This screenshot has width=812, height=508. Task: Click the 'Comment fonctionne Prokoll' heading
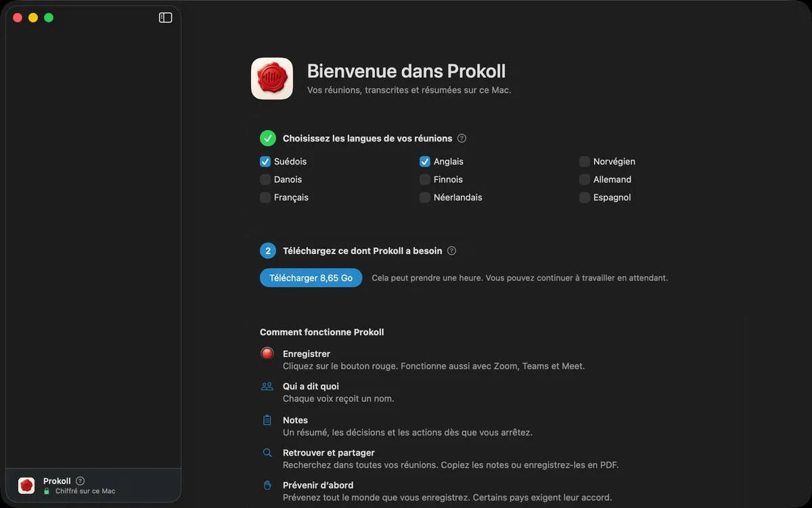[x=322, y=332]
